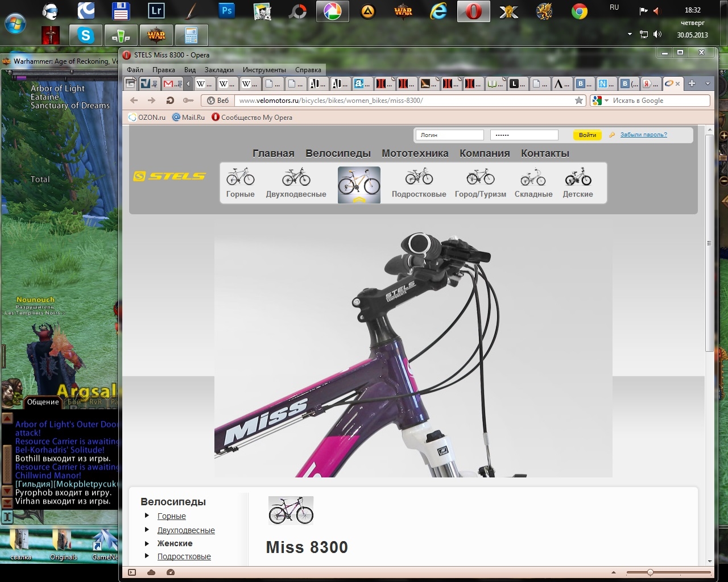
Task: Expand the 'Горные' sidebar arrow
Action: (x=147, y=516)
